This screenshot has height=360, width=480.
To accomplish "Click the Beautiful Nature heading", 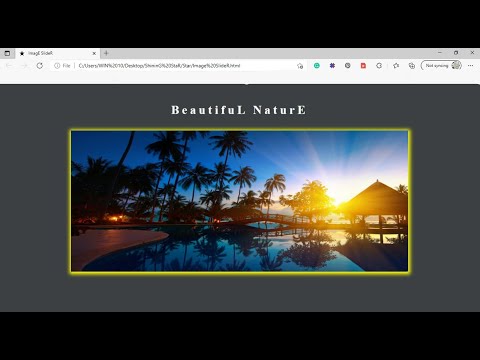I will click(x=239, y=110).
